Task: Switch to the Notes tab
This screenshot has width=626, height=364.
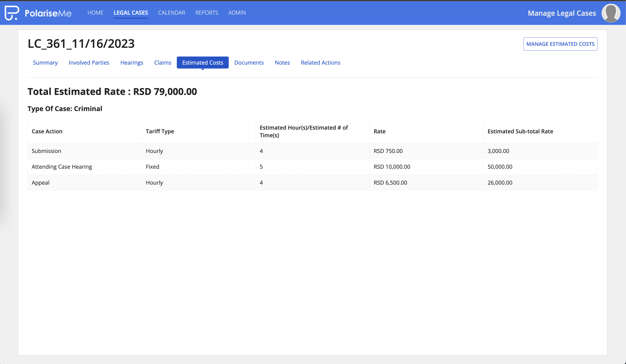Action: click(x=282, y=63)
